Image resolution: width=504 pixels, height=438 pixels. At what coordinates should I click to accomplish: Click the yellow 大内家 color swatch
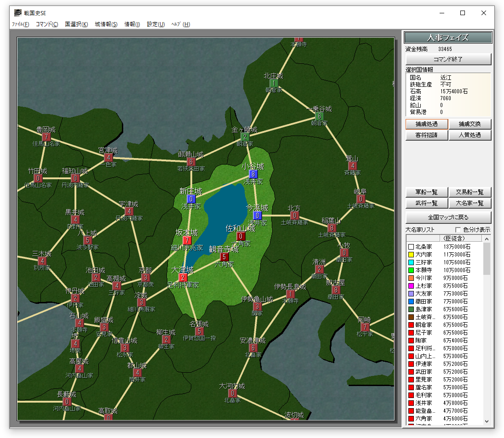click(411, 255)
